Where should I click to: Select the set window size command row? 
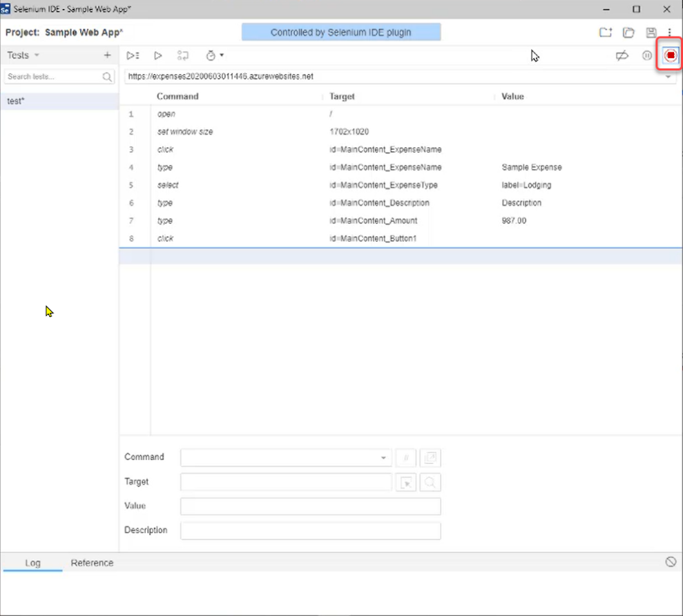point(401,132)
